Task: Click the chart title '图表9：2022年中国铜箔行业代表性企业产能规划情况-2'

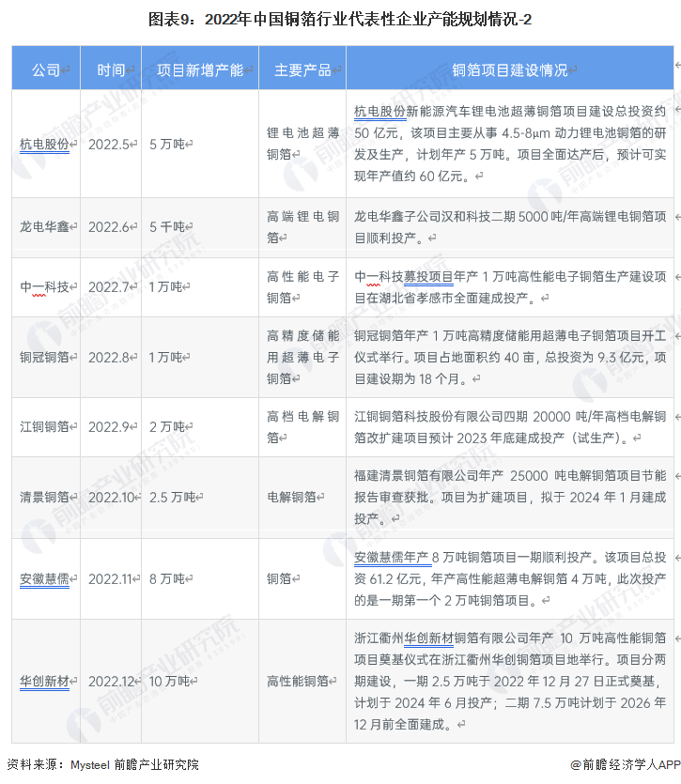Action: pyautogui.click(x=340, y=20)
